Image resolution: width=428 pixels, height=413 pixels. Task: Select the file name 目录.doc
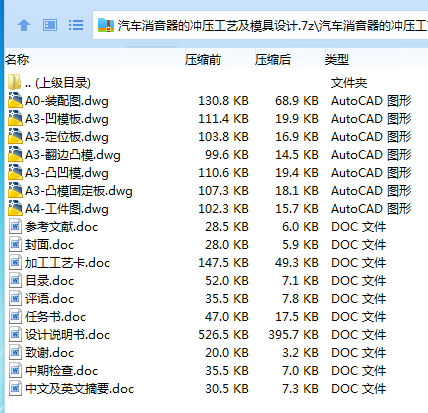point(50,281)
